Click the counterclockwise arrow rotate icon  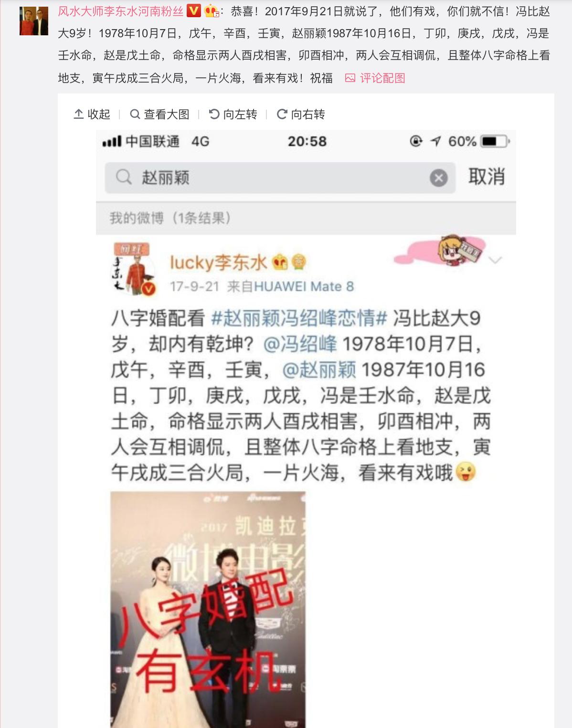coord(214,114)
